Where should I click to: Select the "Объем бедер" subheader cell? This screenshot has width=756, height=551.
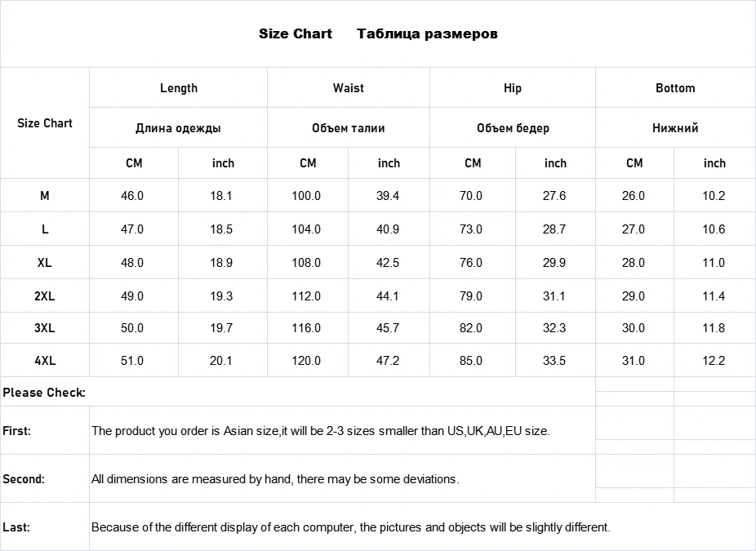click(513, 128)
